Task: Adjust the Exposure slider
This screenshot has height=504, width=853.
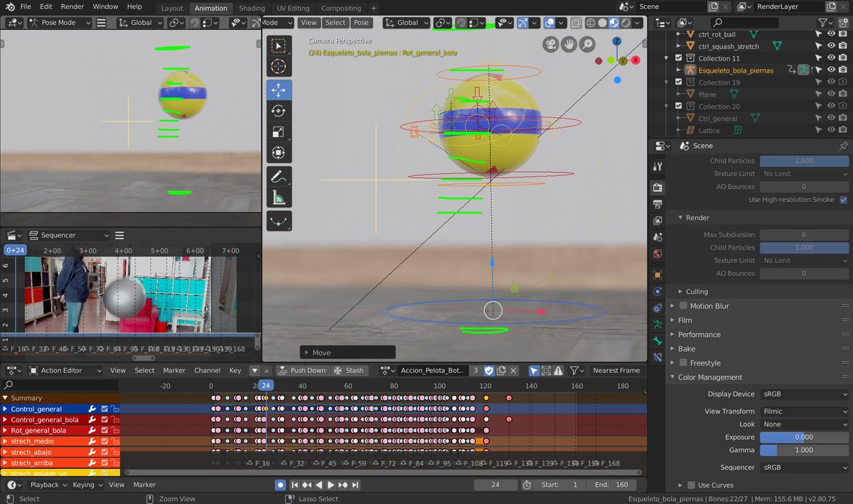Action: click(804, 437)
